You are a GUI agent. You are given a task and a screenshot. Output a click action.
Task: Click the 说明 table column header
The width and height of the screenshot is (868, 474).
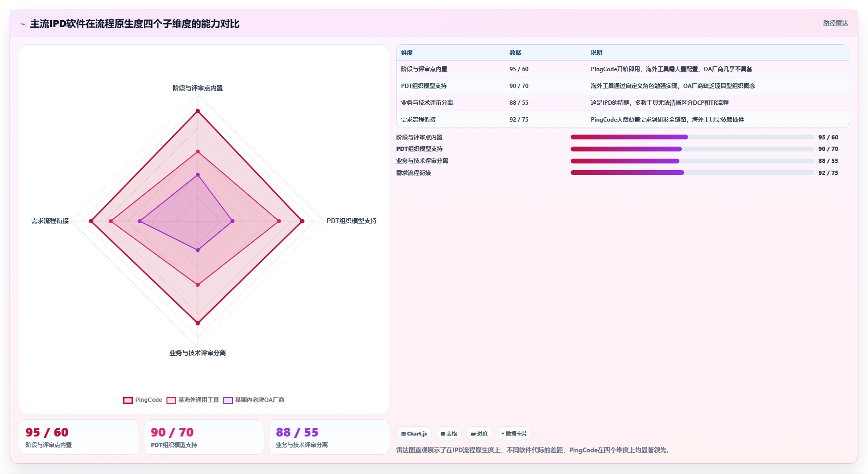(597, 53)
